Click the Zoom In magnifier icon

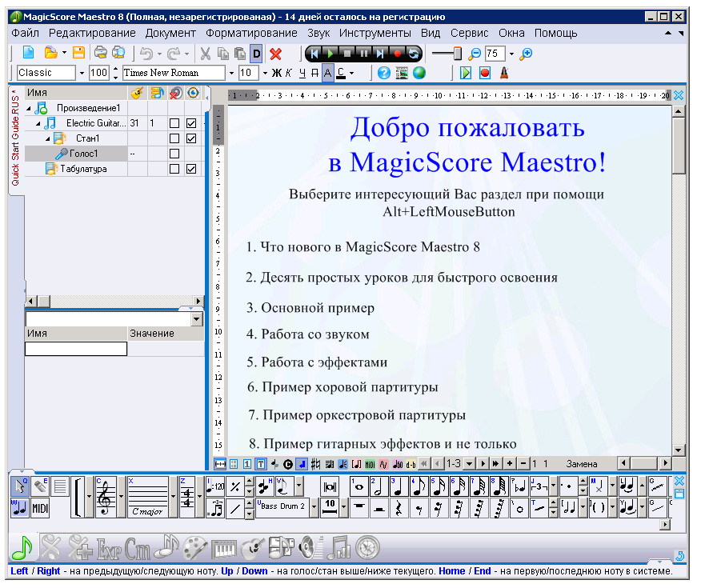click(x=526, y=54)
